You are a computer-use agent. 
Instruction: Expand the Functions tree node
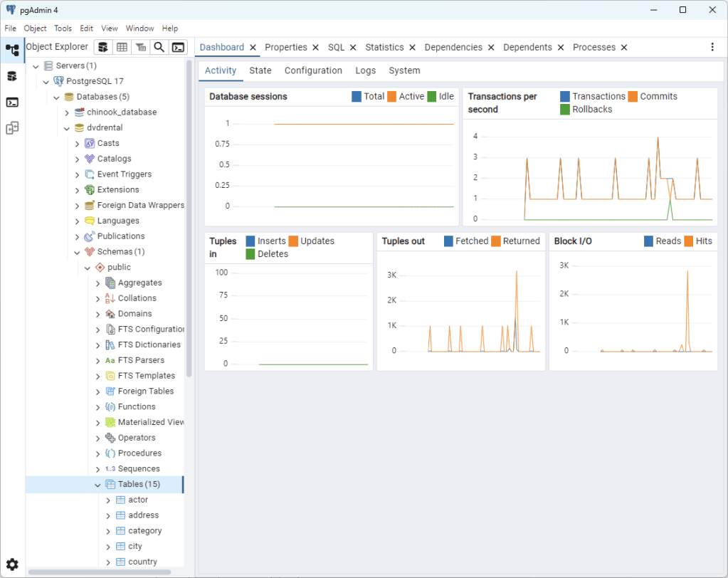click(x=98, y=407)
